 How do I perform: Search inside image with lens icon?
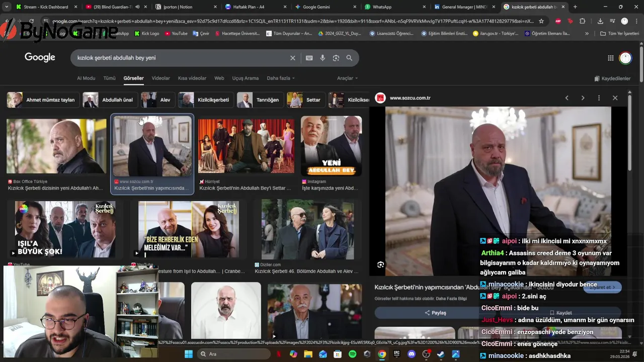tap(380, 264)
